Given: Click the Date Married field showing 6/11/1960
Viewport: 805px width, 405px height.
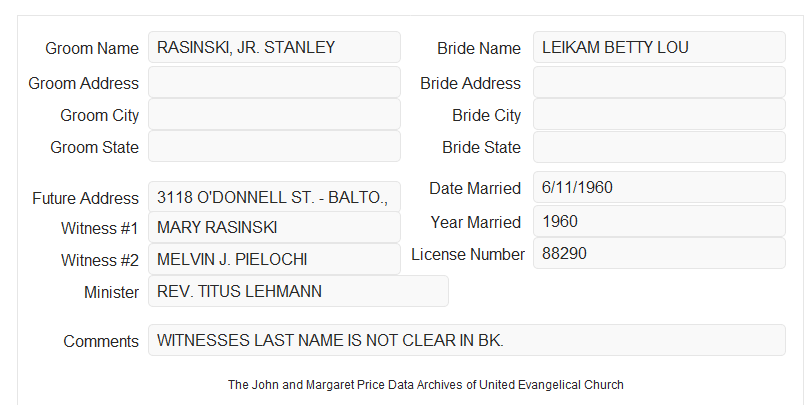Looking at the screenshot, I should click(x=659, y=187).
